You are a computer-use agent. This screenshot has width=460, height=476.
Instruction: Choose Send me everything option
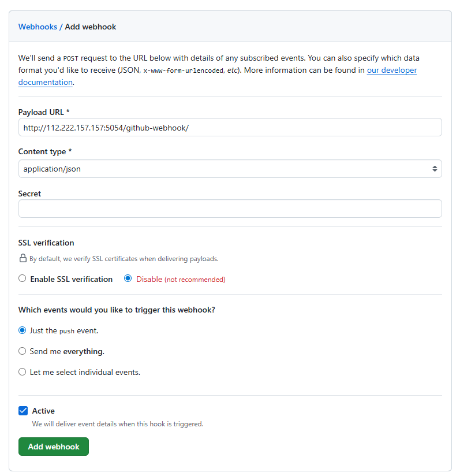tap(22, 351)
